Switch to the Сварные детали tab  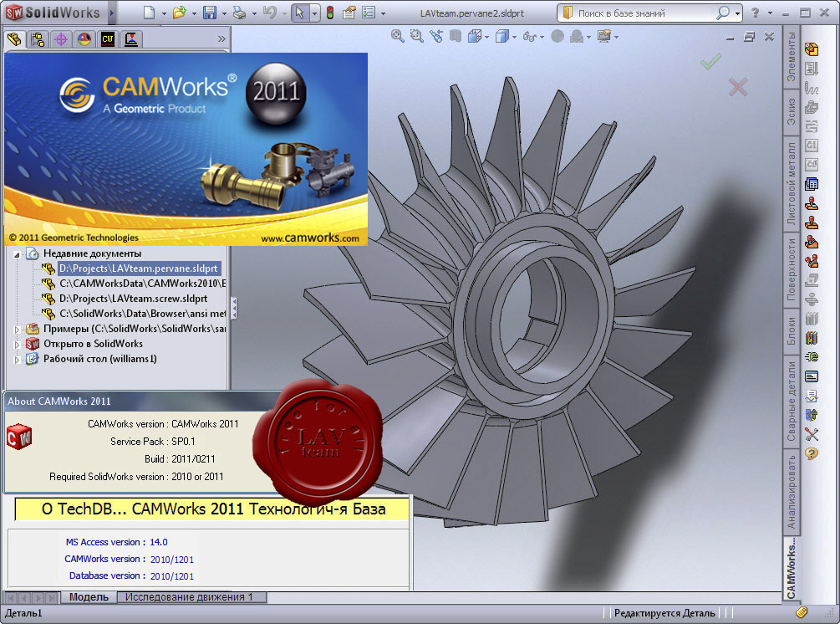[x=792, y=401]
